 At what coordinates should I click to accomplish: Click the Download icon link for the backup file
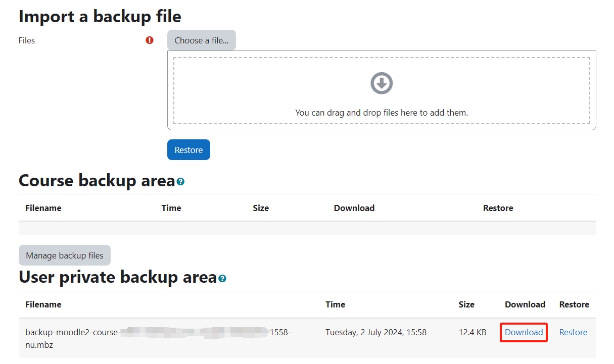[524, 332]
